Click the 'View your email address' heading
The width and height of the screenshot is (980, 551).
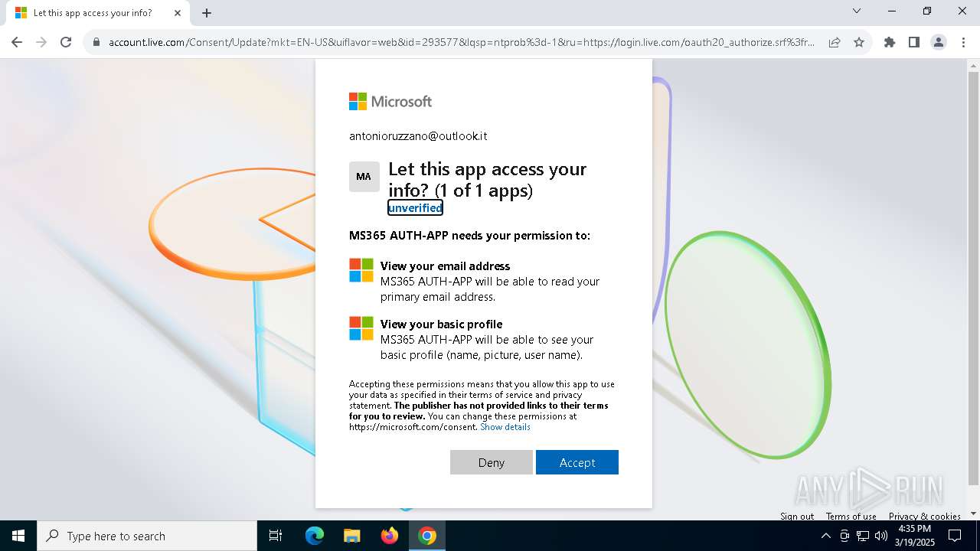[x=445, y=266]
